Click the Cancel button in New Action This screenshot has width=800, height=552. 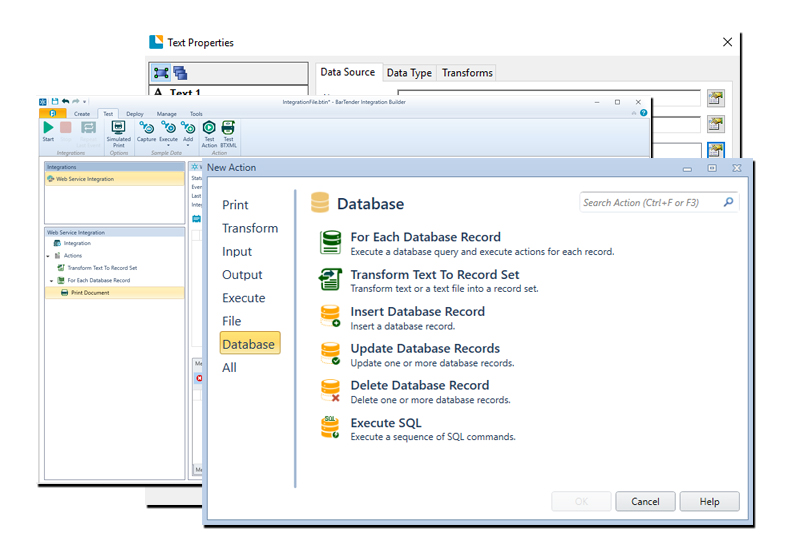click(x=645, y=501)
